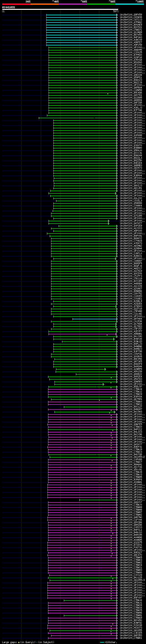Click the UniRef100_A8WVM5 label
Viewport: 146px width, 644px height.
(x=131, y=50)
